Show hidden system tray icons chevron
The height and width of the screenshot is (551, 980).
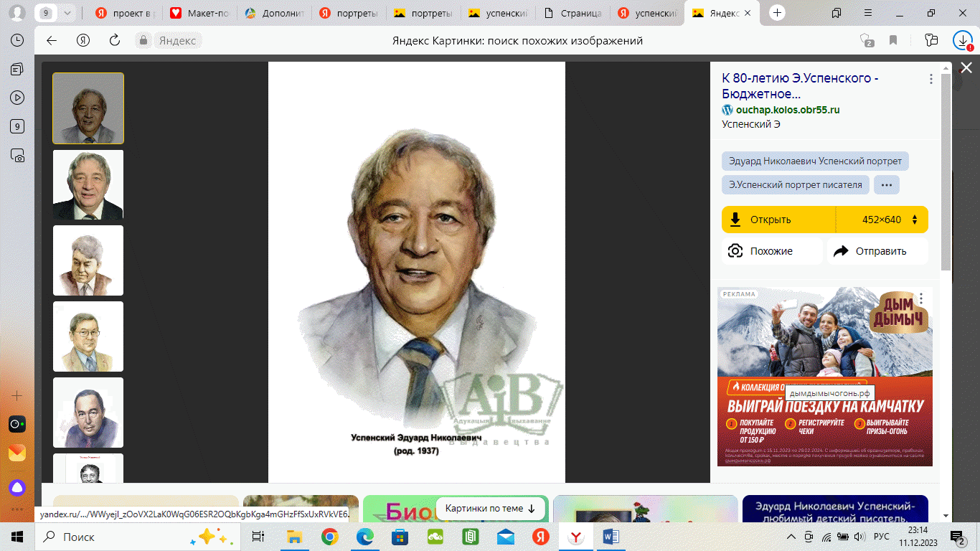pos(791,537)
